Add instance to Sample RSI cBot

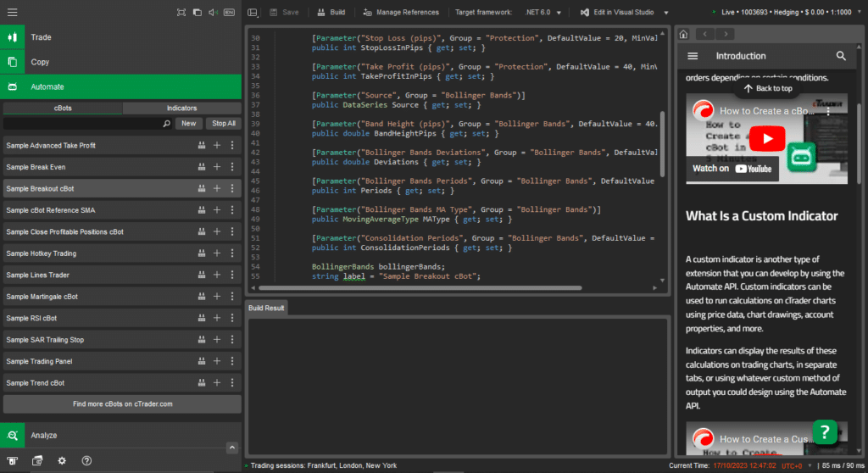click(x=217, y=318)
